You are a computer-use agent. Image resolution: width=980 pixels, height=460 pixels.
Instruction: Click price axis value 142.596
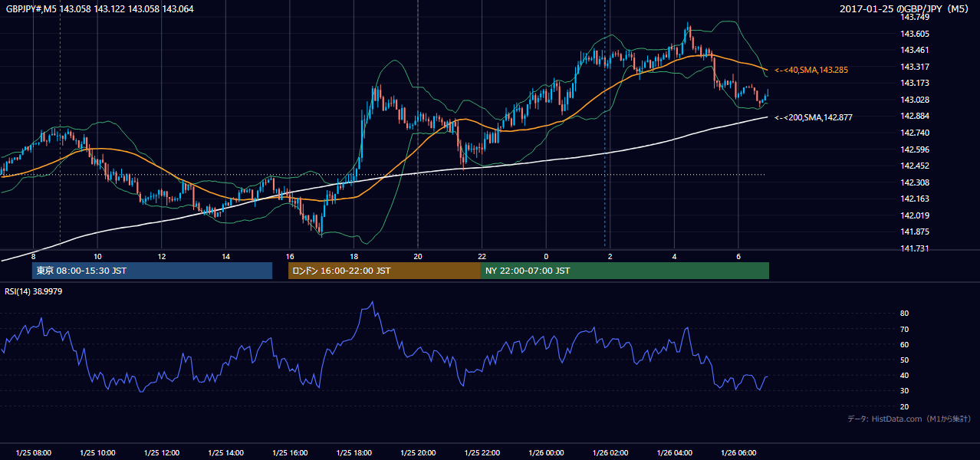(915, 149)
